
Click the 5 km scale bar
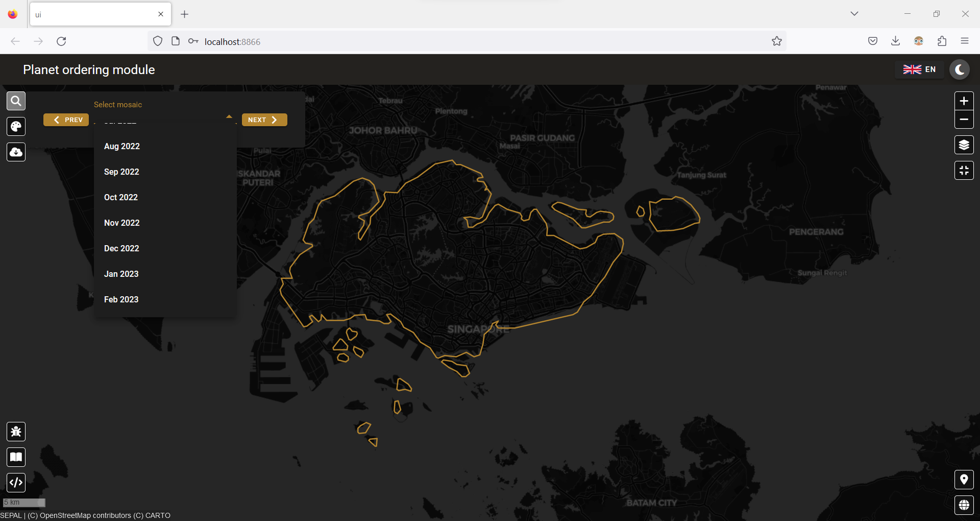(24, 503)
